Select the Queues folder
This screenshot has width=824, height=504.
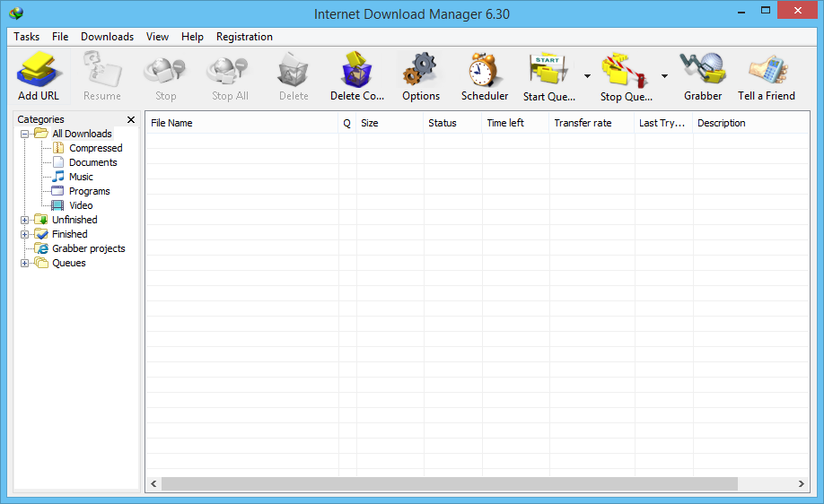click(68, 263)
